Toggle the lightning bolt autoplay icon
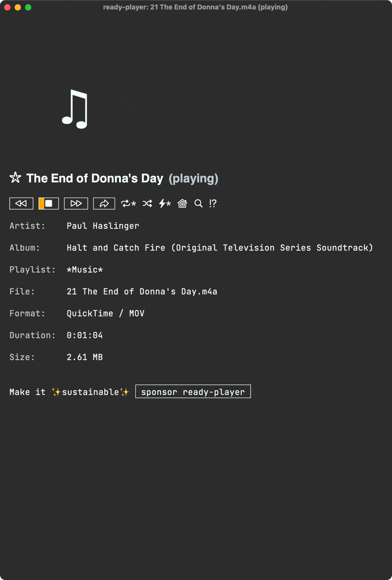The image size is (392, 580). (164, 203)
